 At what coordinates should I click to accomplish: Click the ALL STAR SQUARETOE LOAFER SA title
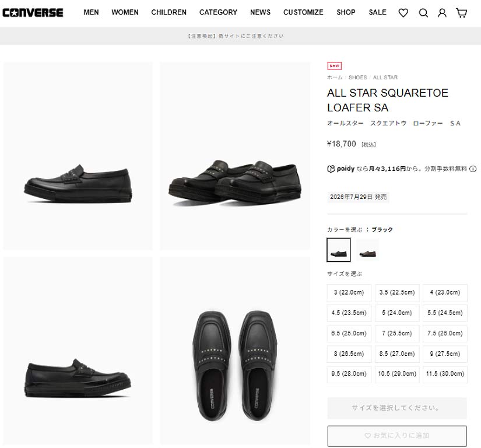(x=388, y=100)
